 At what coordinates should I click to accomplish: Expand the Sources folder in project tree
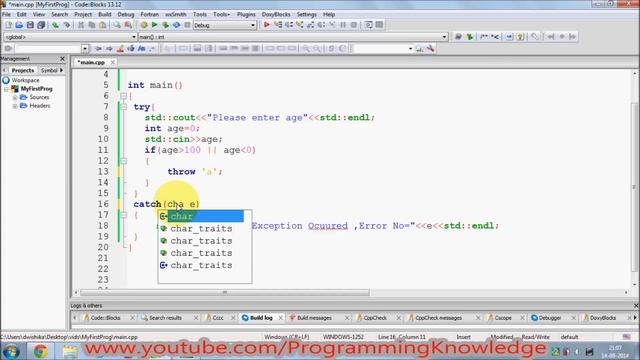15,97
